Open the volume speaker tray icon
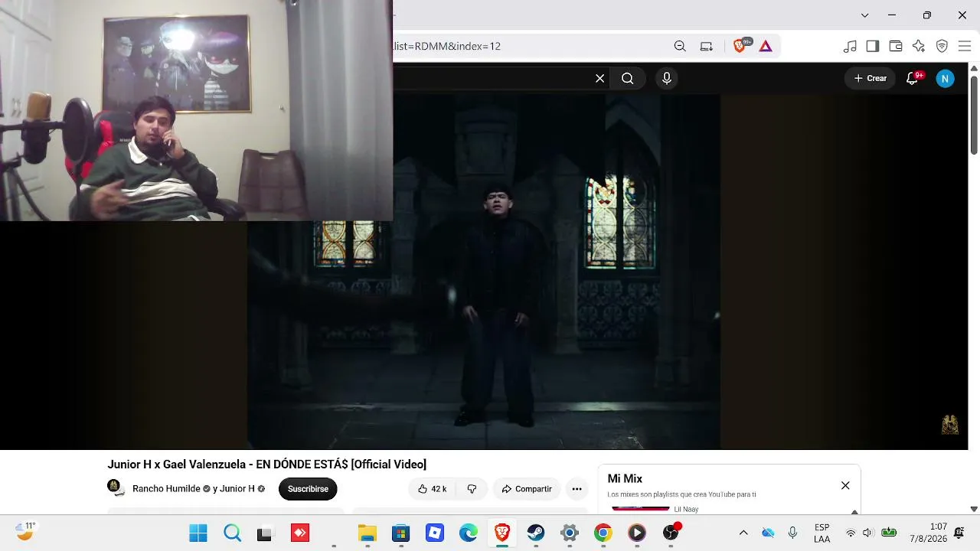Screen dimensions: 980x551 867,533
